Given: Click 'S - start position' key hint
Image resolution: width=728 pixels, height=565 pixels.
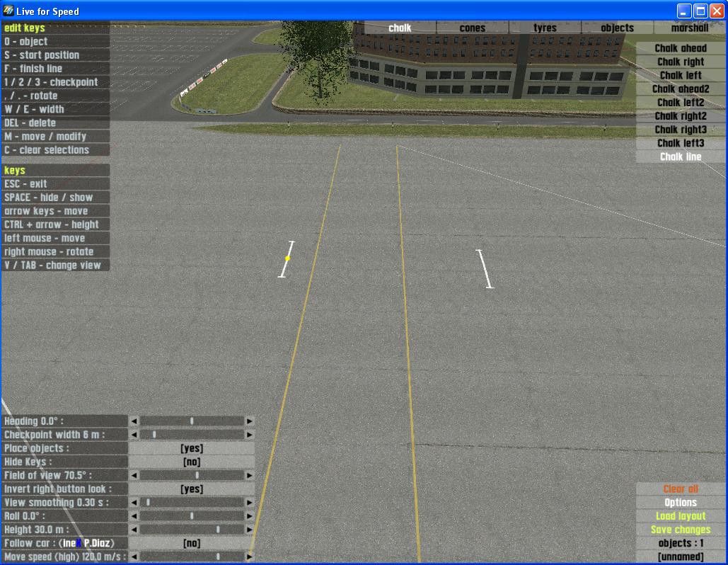Looking at the screenshot, I should [56, 55].
